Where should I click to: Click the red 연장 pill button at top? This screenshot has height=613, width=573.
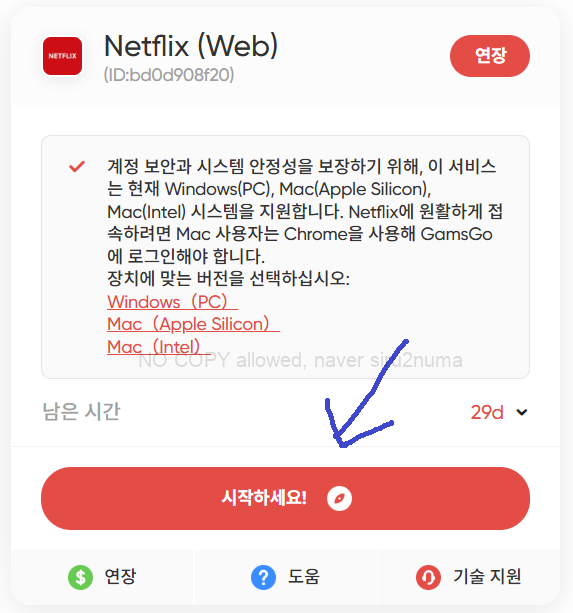490,56
